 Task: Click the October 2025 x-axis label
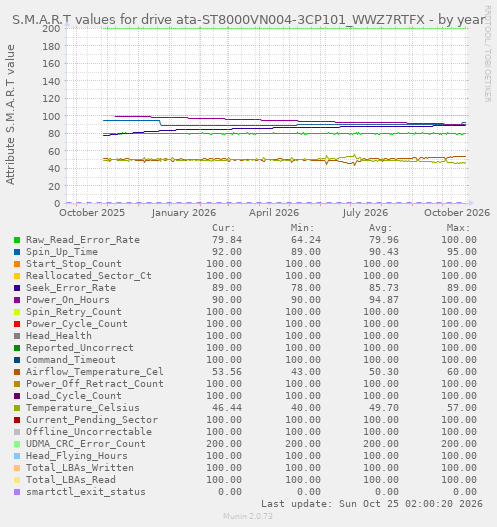pos(92,213)
